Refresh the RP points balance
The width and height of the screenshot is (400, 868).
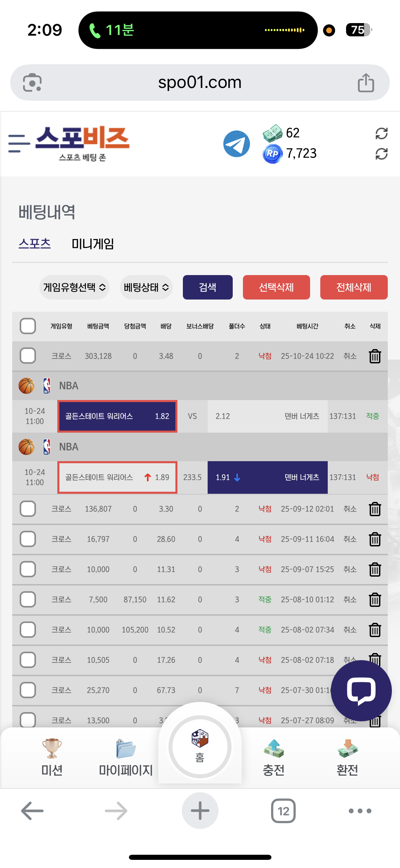[x=381, y=154]
